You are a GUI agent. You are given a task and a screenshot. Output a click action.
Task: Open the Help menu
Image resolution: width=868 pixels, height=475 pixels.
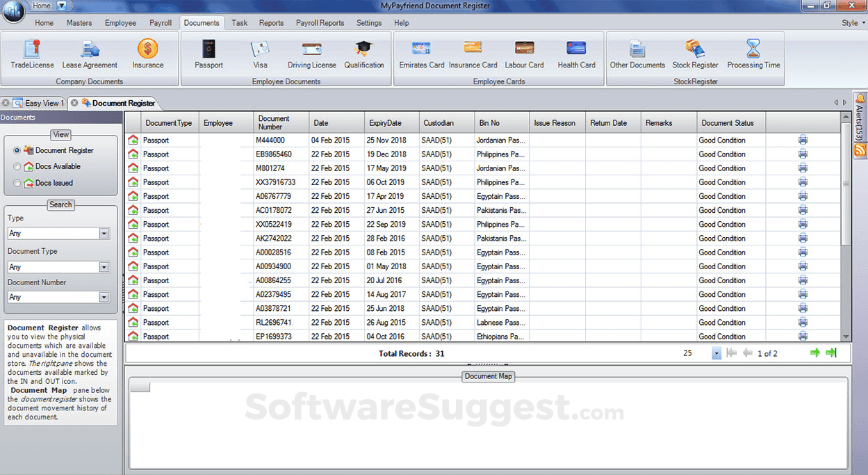402,23
